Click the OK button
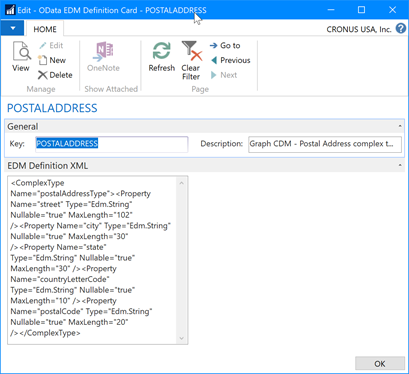 click(380, 364)
